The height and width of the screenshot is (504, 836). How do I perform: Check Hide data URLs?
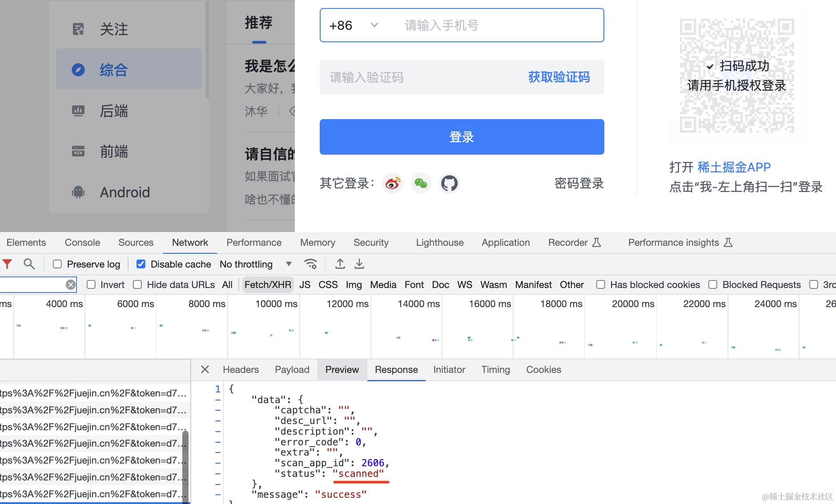click(137, 284)
